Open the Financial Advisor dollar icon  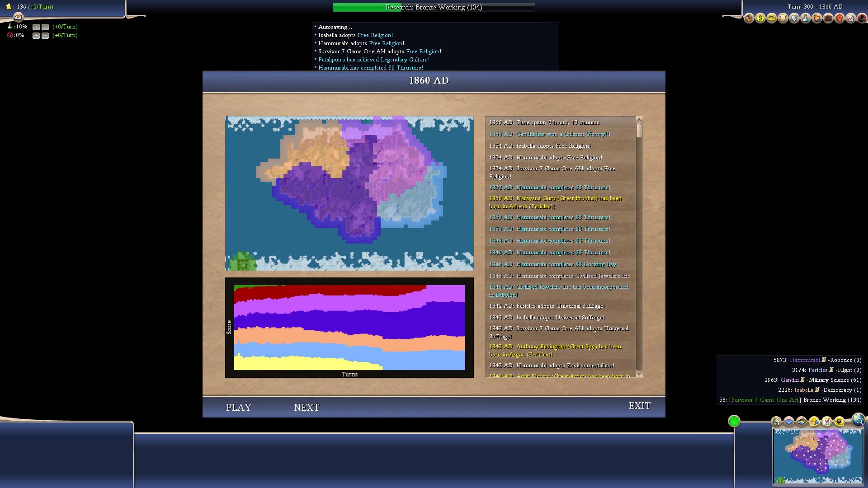tap(760, 18)
